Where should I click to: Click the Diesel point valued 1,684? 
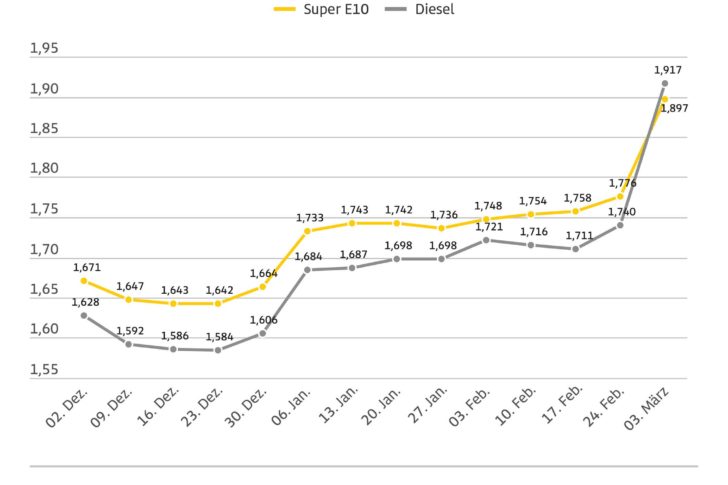point(307,270)
